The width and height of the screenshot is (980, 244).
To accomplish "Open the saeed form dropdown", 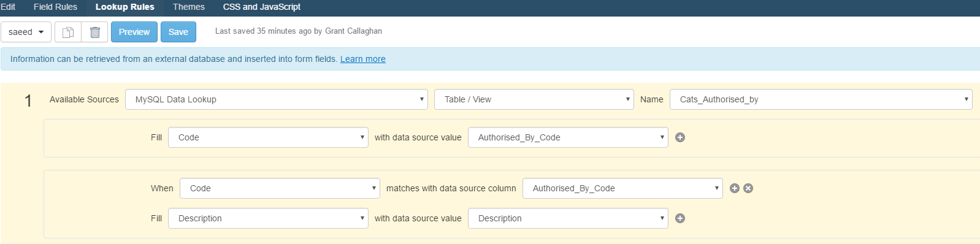I will (x=26, y=32).
